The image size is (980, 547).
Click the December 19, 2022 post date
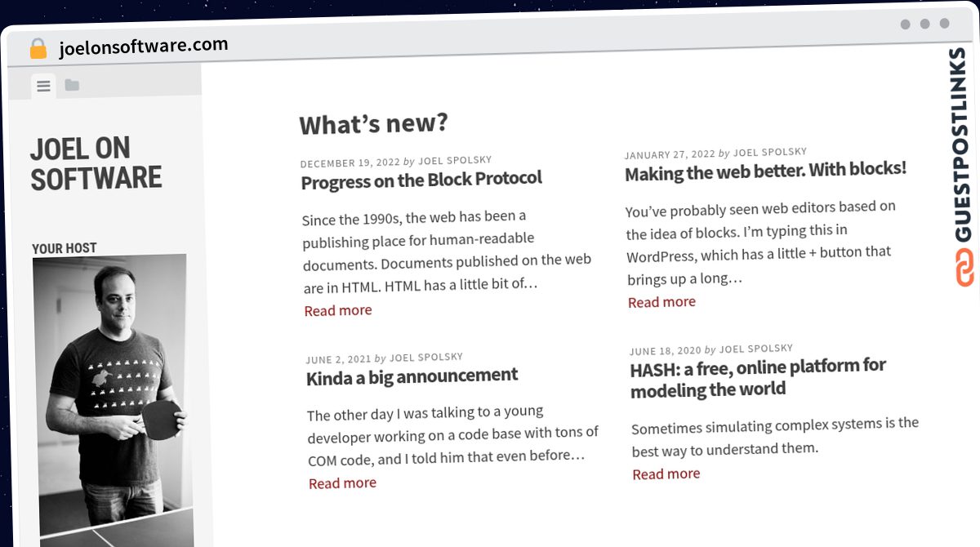350,162
